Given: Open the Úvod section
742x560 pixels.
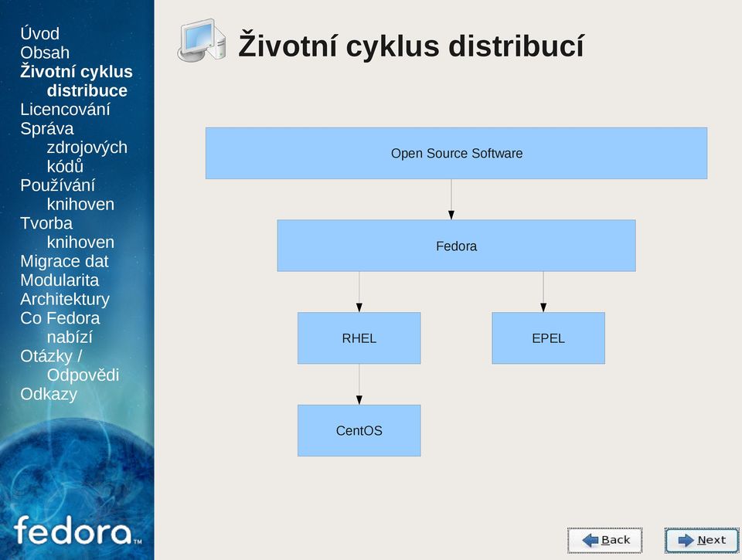Looking at the screenshot, I should click(39, 33).
